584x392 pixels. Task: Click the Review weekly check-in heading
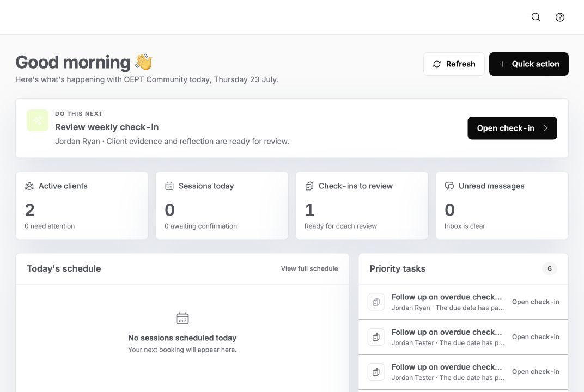pos(107,127)
